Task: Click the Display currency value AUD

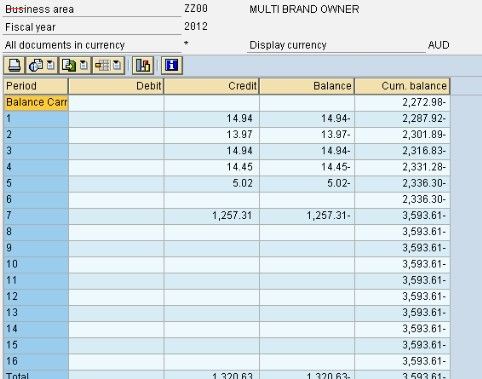Action: [x=439, y=45]
